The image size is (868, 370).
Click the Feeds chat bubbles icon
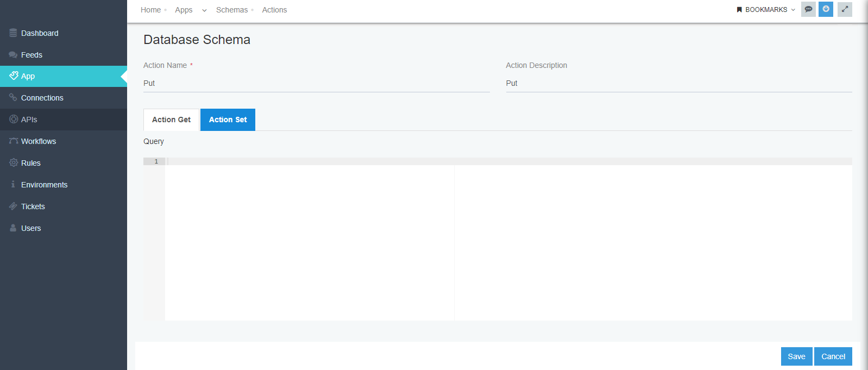[13, 55]
